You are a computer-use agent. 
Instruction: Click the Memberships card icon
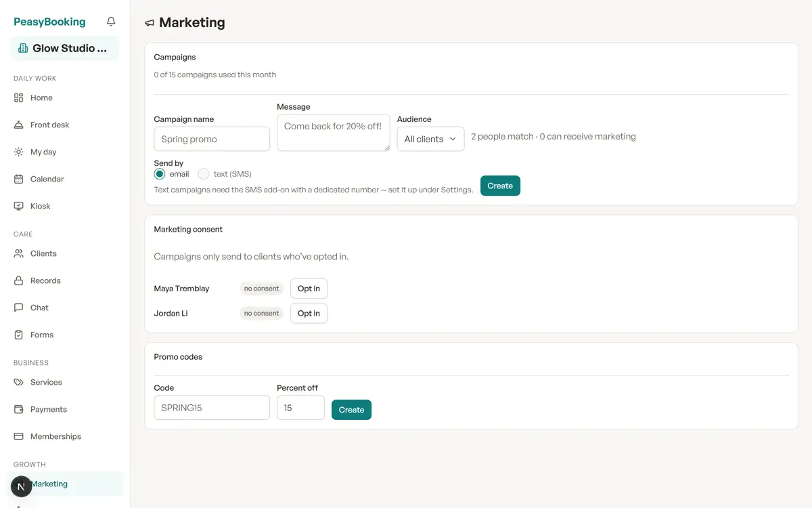tap(19, 436)
